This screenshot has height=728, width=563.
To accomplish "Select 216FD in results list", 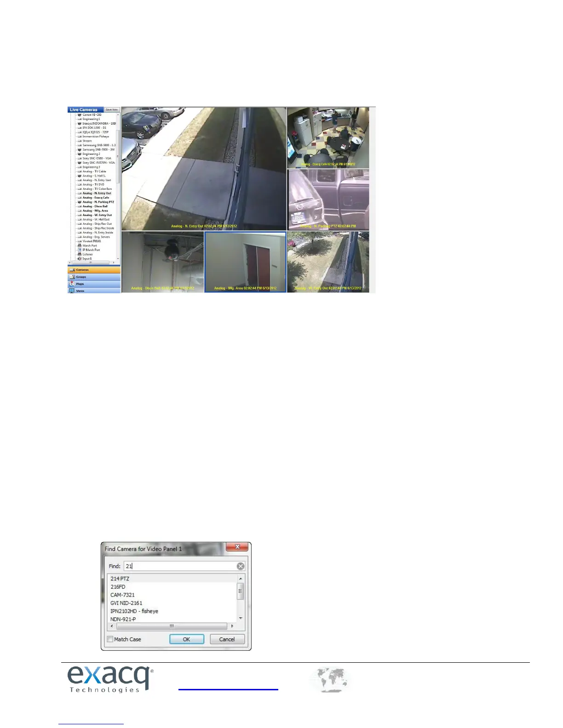I will click(x=172, y=587).
